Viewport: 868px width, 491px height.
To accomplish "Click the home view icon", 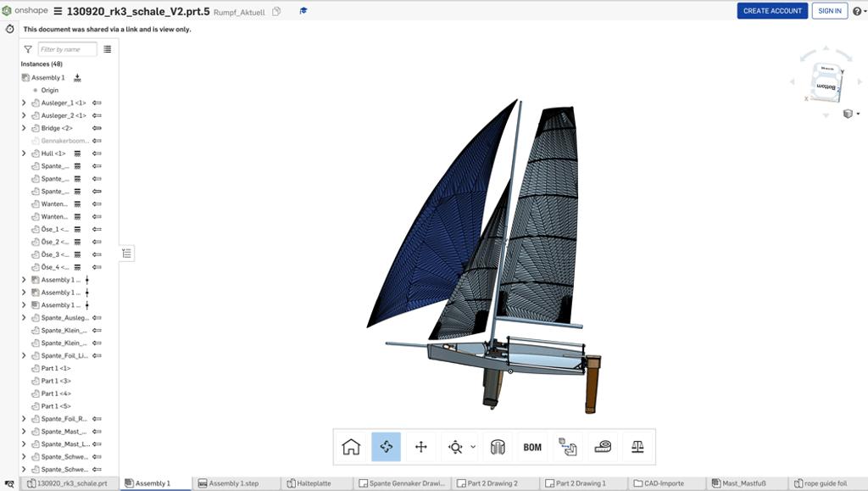I will coord(351,445).
